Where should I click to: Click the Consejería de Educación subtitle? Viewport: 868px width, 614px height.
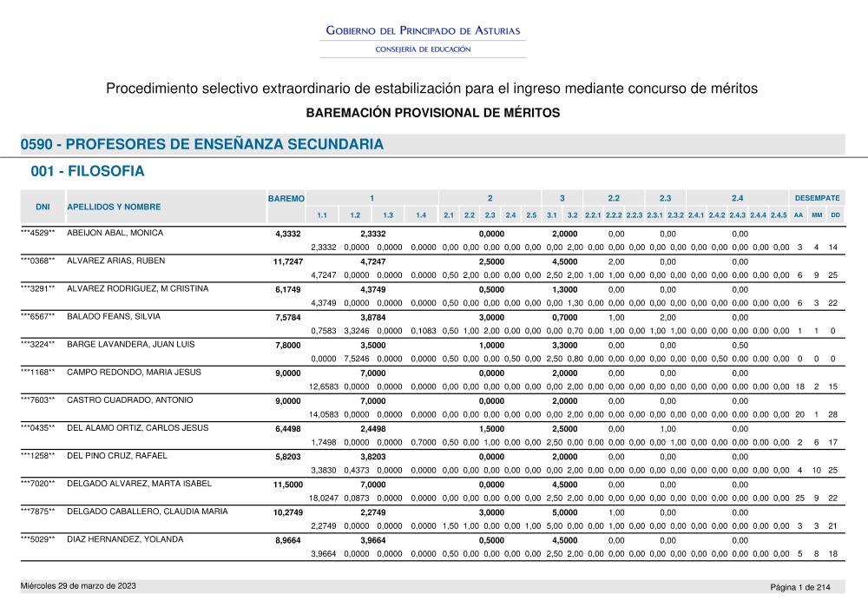[x=423, y=50]
